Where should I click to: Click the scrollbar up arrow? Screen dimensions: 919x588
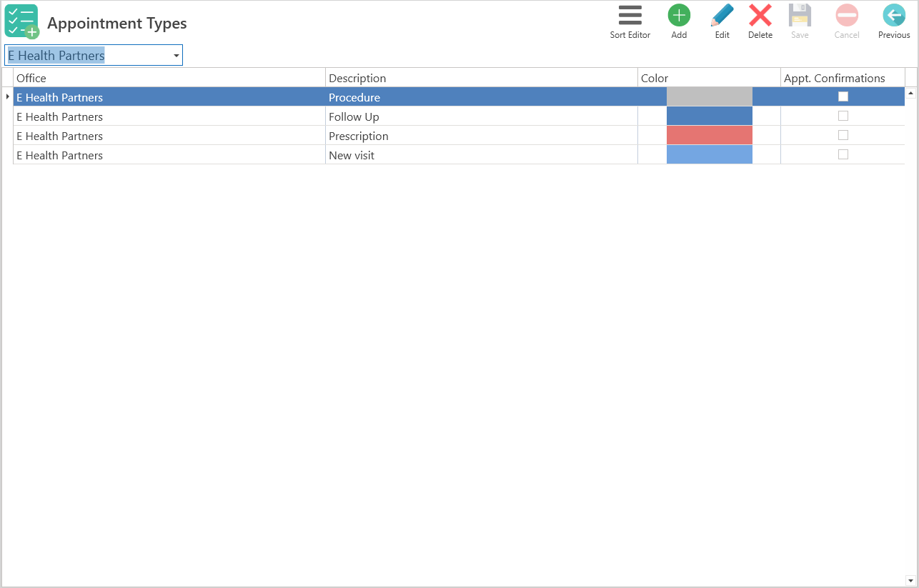click(911, 93)
